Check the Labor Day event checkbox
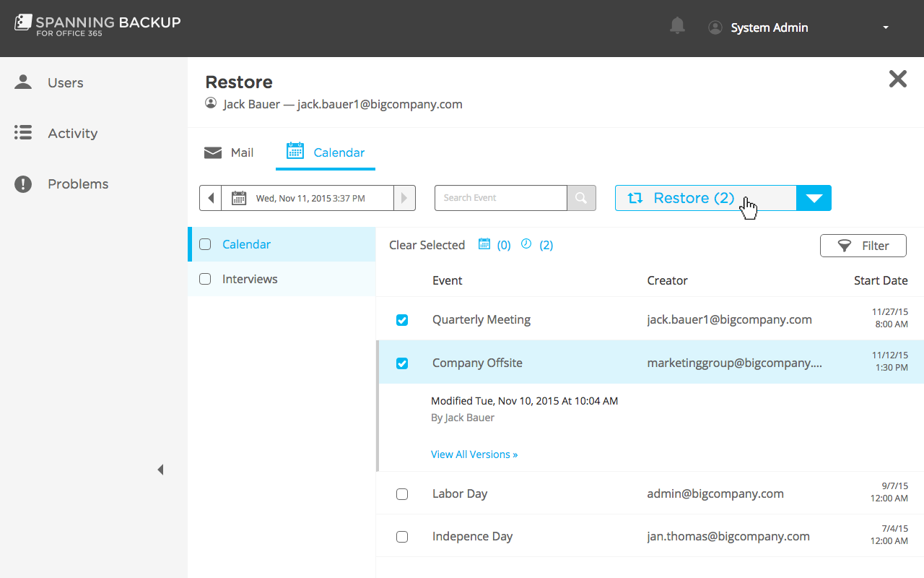The height and width of the screenshot is (578, 924). (402, 494)
